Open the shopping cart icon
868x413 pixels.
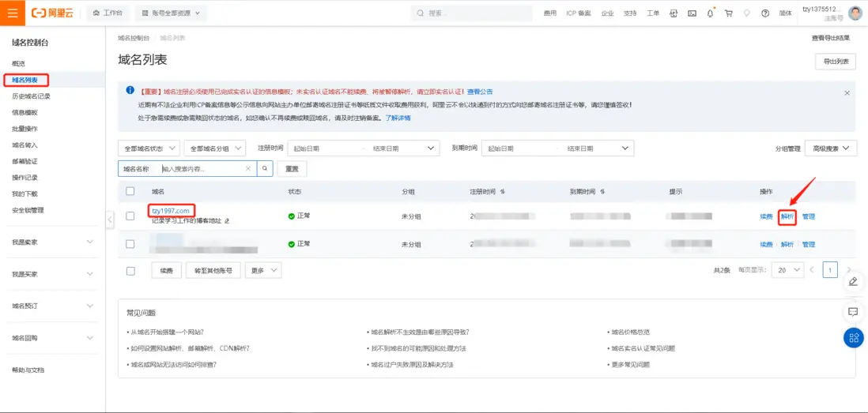point(729,13)
